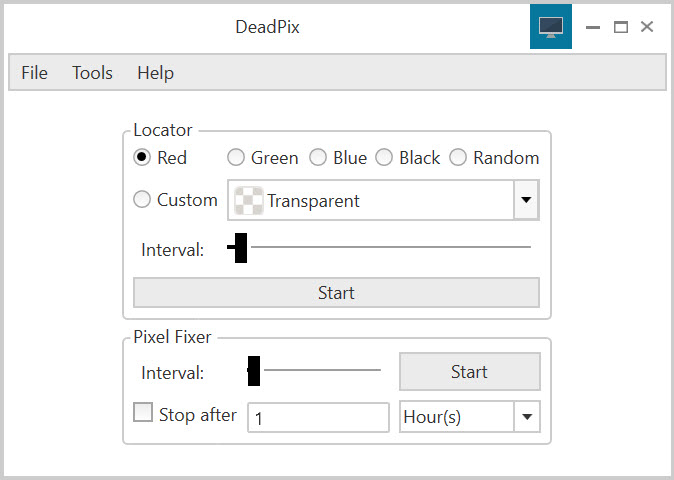Minimize the DeadPix window

coord(593,27)
